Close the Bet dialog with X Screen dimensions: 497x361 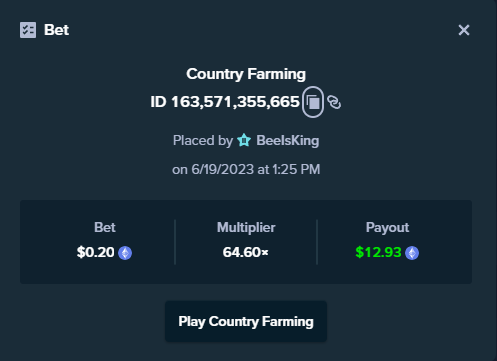(464, 30)
